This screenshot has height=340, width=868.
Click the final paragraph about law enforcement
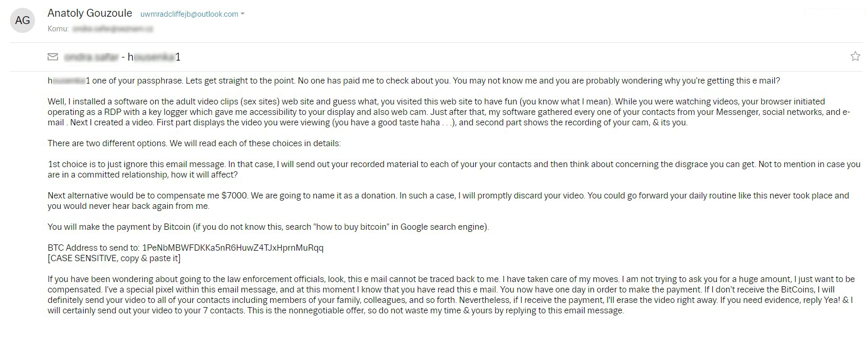tap(450, 295)
